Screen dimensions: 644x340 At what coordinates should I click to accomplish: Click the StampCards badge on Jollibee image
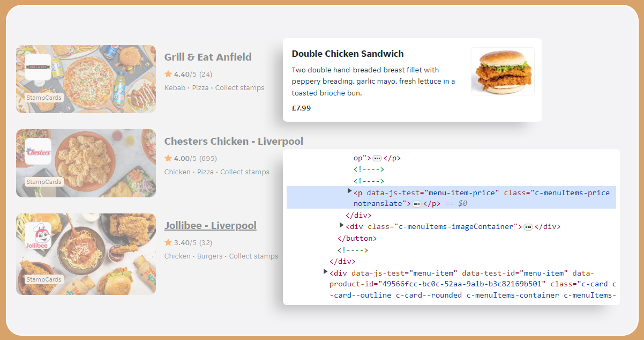pos(44,279)
